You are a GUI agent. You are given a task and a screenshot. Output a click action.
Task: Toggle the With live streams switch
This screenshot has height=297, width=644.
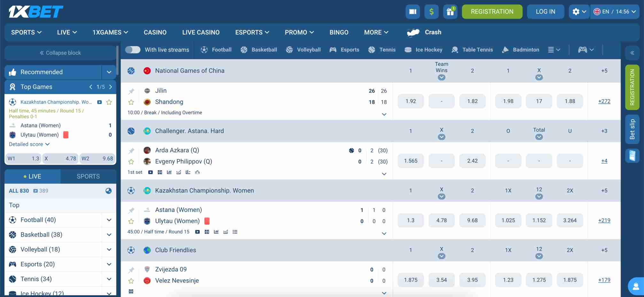pyautogui.click(x=133, y=50)
